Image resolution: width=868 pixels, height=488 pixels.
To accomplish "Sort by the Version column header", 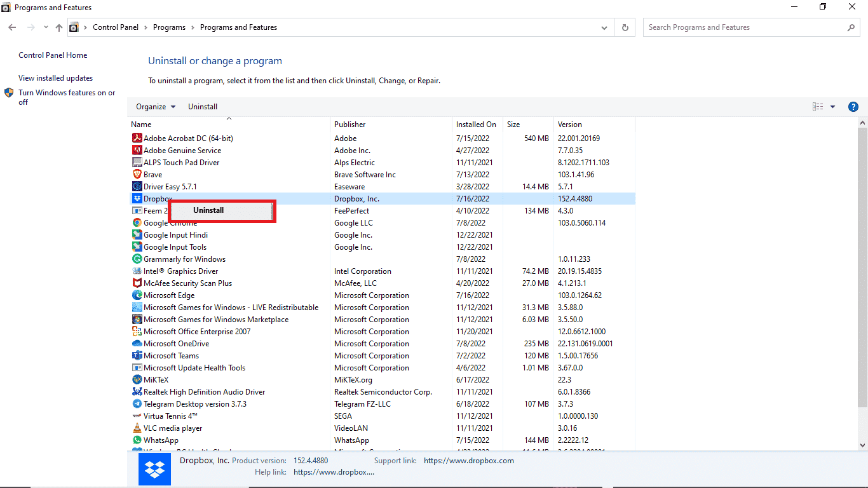I will (x=594, y=125).
